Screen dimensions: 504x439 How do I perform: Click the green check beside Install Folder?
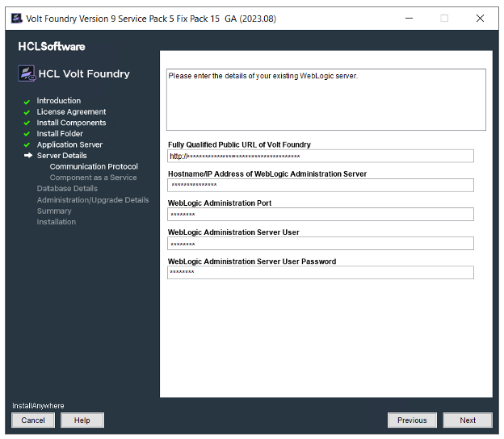(x=27, y=134)
